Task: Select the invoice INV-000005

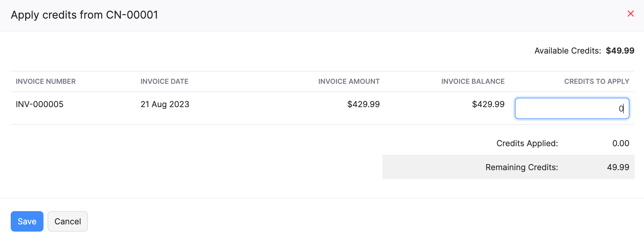Action: [39, 104]
